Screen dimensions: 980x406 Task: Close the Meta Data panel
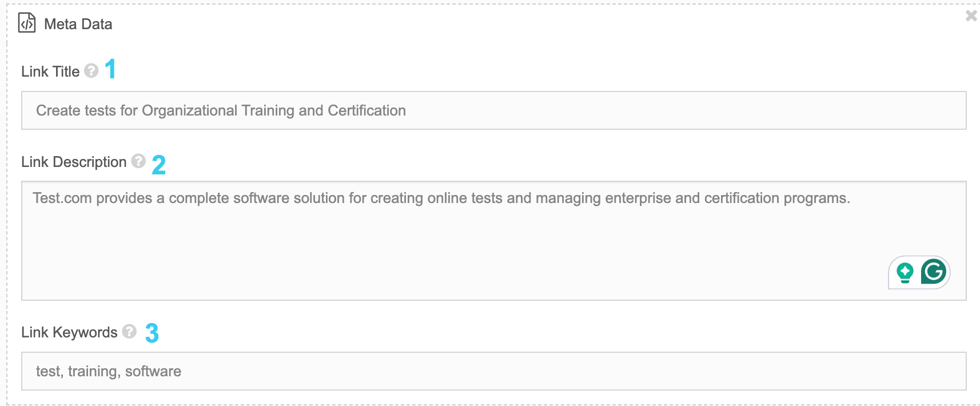(x=971, y=16)
